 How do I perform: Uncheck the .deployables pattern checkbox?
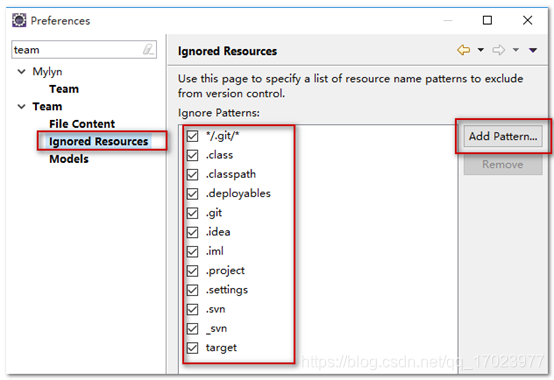pos(193,194)
